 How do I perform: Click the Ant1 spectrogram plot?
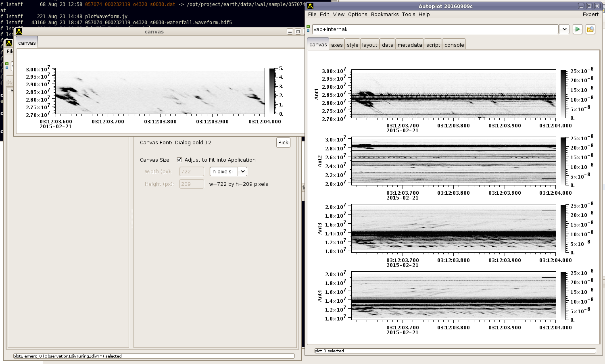453,94
